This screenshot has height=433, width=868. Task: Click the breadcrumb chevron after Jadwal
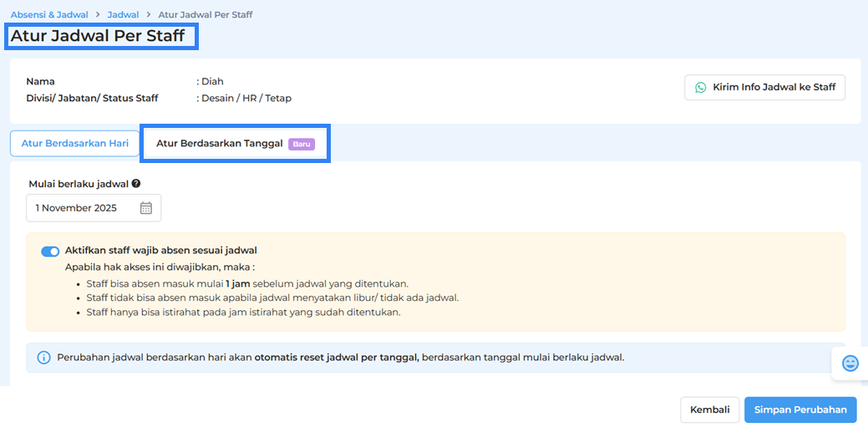click(x=149, y=15)
